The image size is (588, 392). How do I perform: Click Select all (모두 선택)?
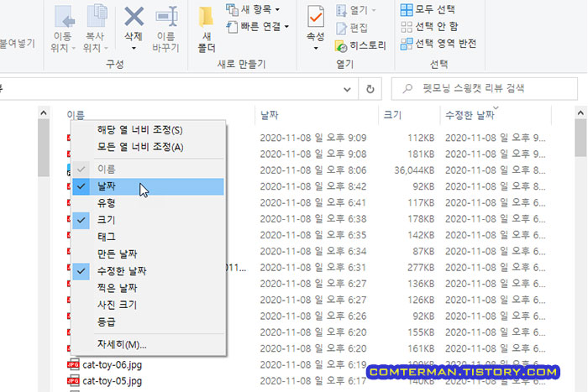(428, 9)
